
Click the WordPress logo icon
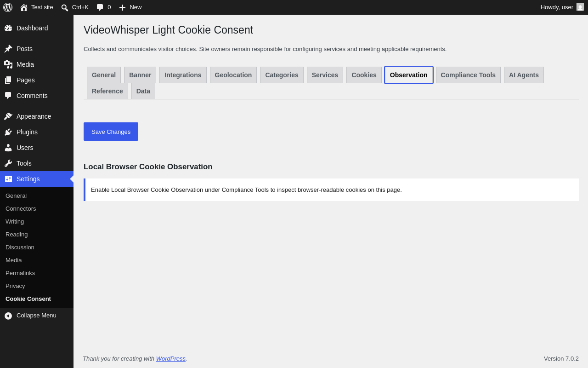coord(8,7)
